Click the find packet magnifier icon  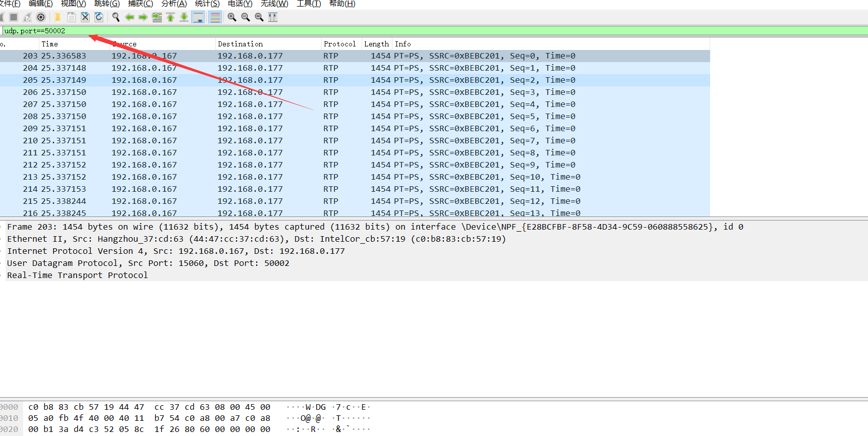[x=115, y=17]
